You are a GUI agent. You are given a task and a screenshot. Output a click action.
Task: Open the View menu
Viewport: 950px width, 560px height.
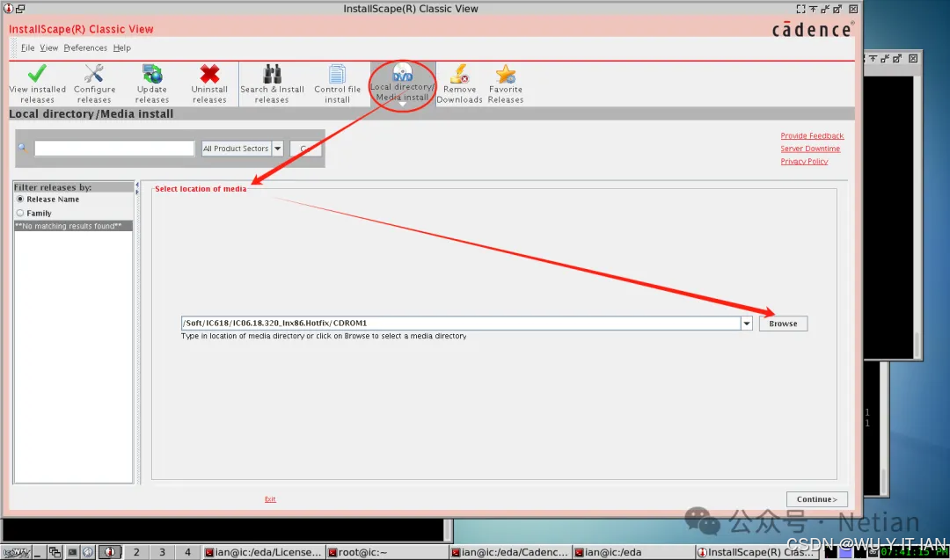coord(49,47)
